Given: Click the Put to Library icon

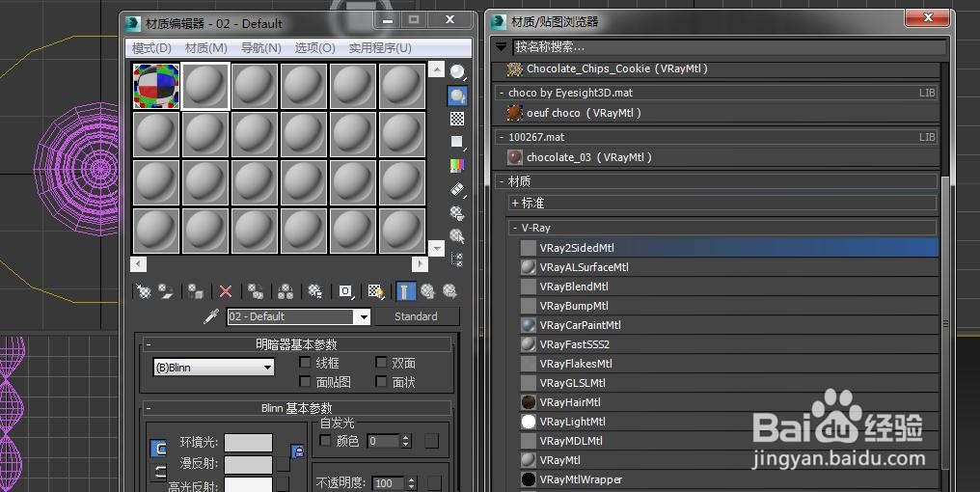Looking at the screenshot, I should click(x=315, y=291).
